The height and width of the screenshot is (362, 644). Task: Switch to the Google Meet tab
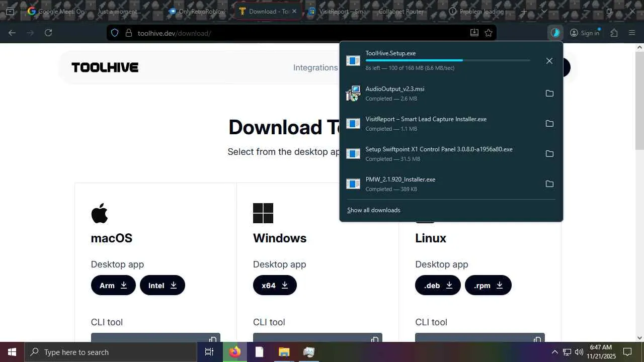tap(57, 11)
